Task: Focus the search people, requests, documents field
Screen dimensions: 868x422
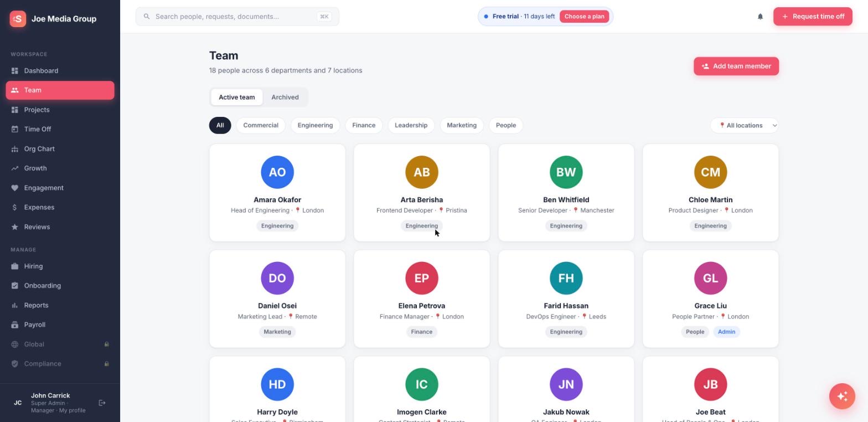Action: click(237, 17)
